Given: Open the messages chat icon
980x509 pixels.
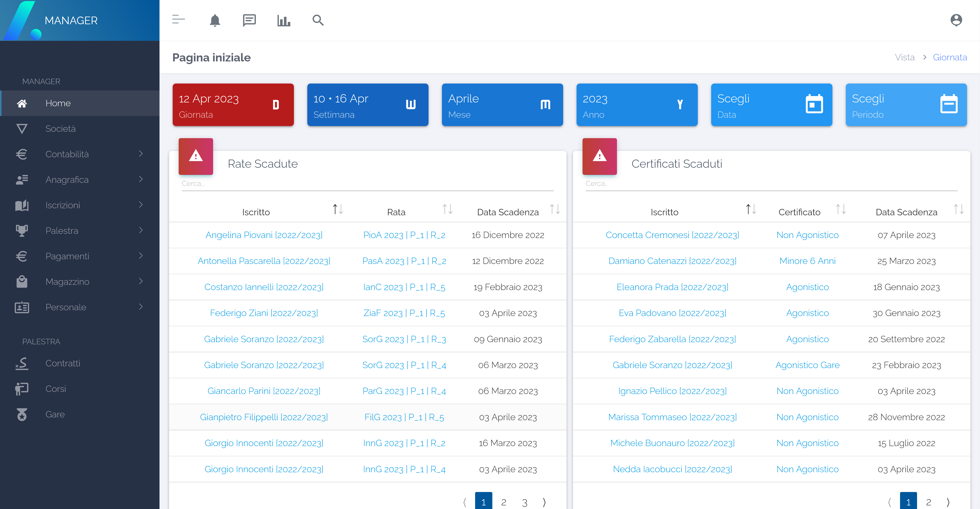Looking at the screenshot, I should coord(249,20).
